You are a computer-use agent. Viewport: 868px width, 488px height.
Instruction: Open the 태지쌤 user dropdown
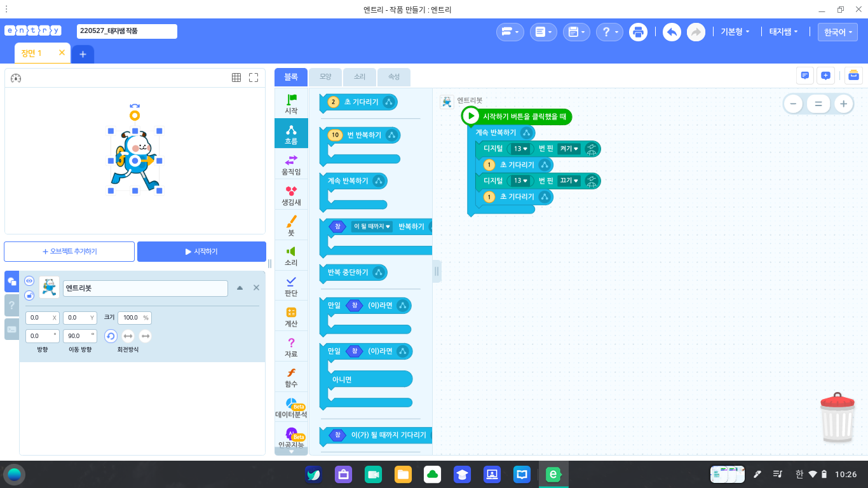[x=783, y=32]
